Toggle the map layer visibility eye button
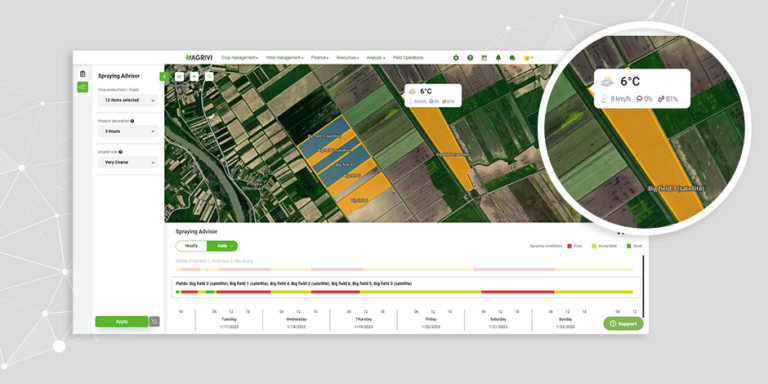This screenshot has width=768, height=384. [180, 76]
